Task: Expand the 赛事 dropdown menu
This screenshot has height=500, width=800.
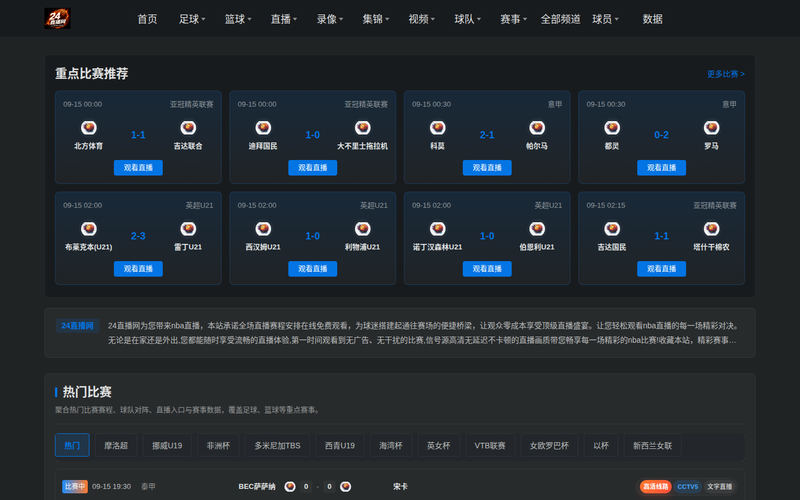Action: (513, 19)
